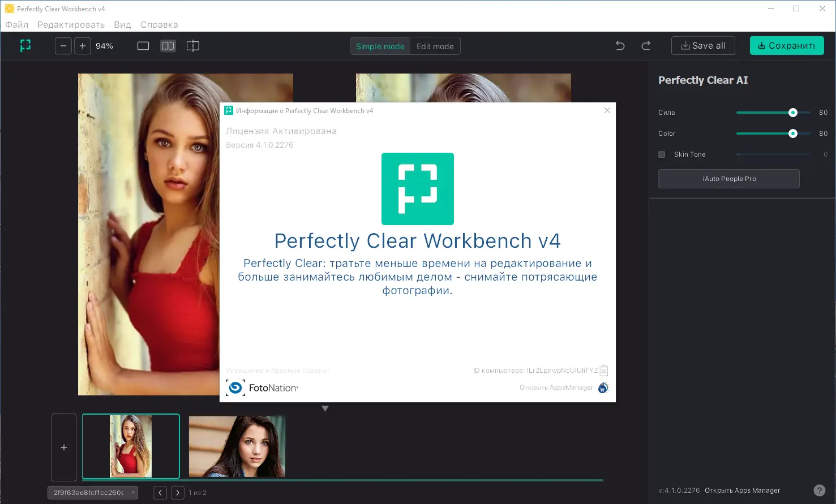Open the Справка menu

(159, 24)
